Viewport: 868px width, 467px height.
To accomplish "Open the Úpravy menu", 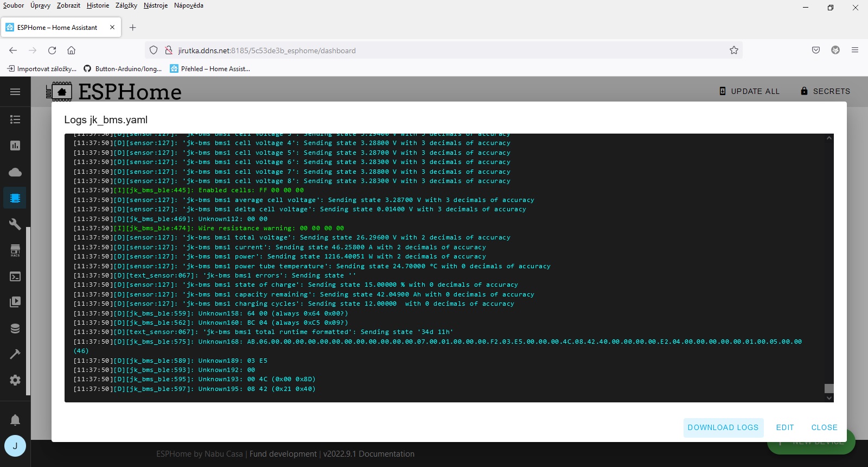I will tap(40, 5).
